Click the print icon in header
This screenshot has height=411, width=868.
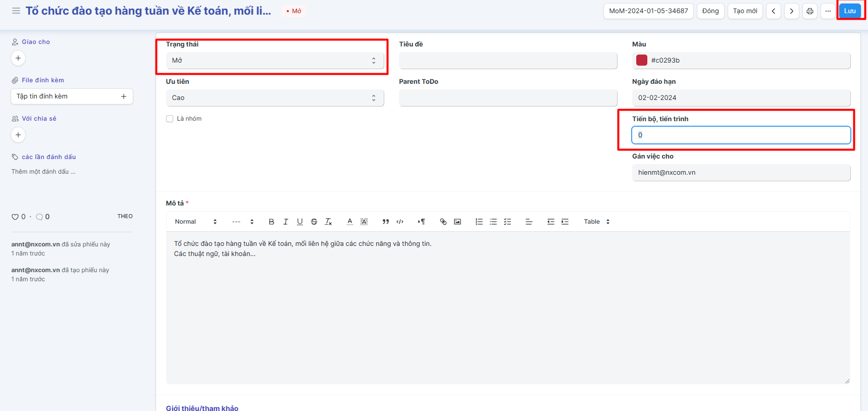pos(810,11)
